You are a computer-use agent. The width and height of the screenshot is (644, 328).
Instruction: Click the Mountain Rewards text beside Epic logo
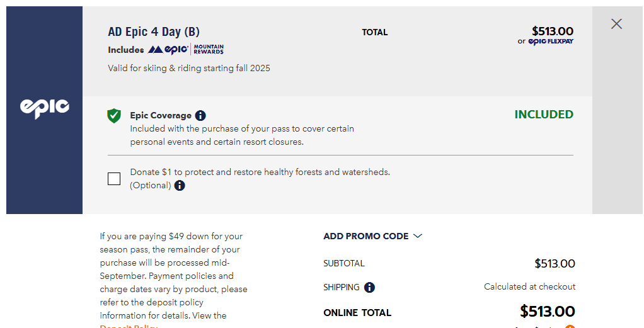pyautogui.click(x=209, y=49)
